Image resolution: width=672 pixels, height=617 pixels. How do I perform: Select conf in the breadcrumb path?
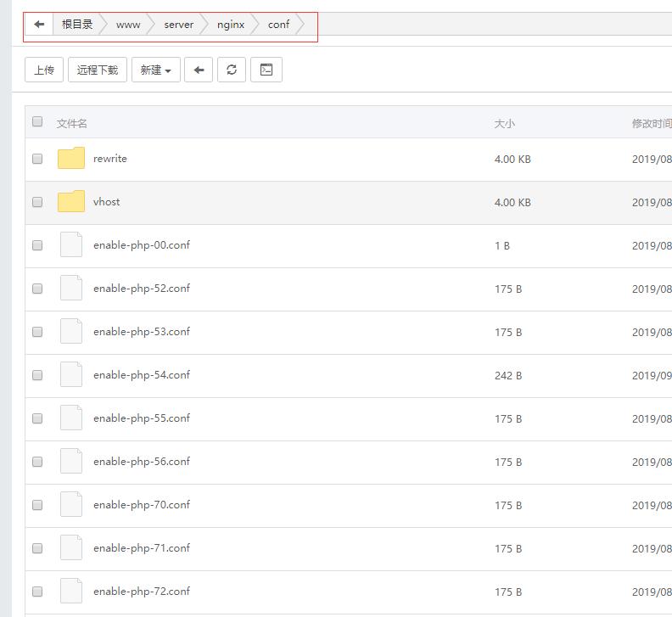[x=278, y=25]
